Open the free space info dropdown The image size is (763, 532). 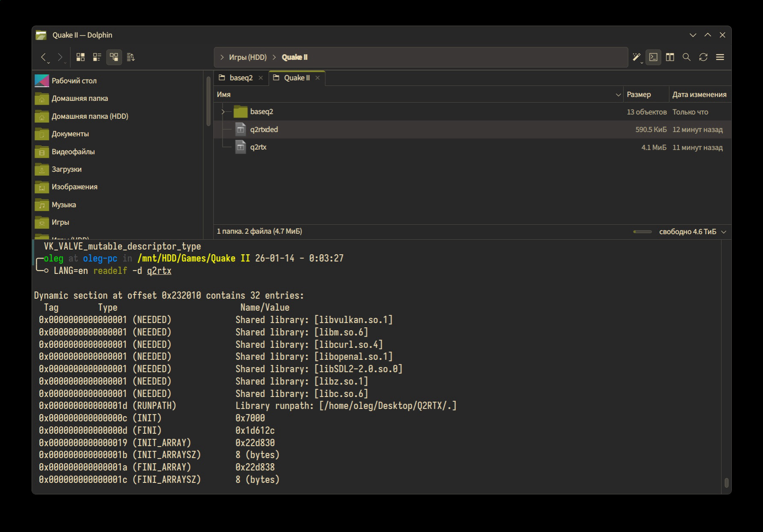click(x=724, y=232)
